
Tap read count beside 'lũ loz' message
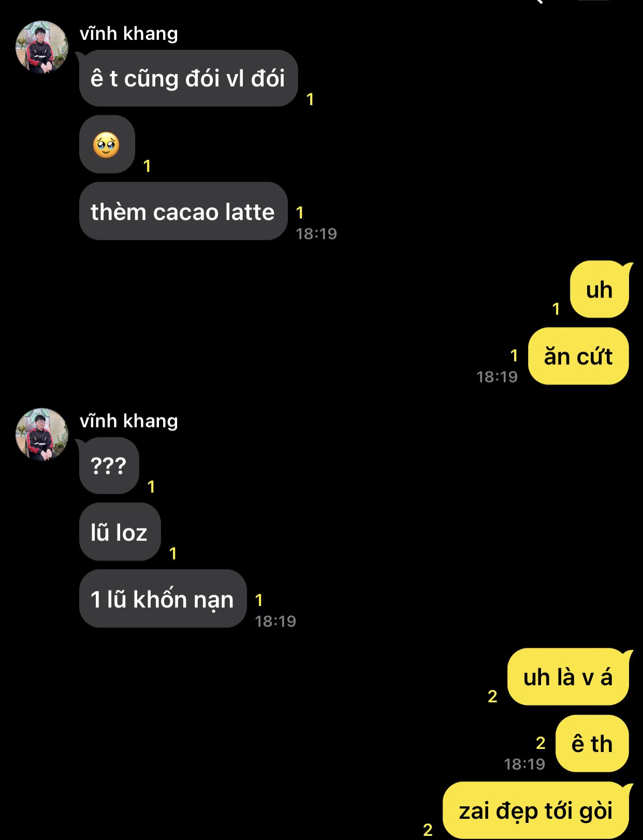pos(173,554)
